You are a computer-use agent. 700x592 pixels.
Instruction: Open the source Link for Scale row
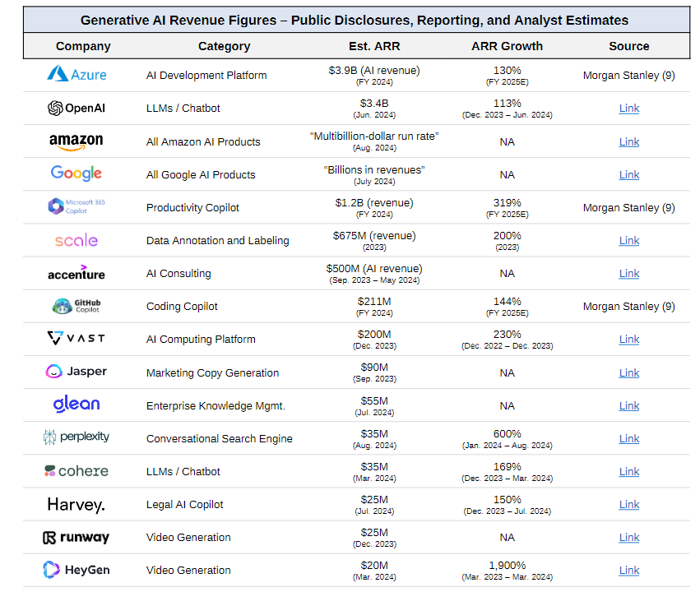[x=629, y=241]
